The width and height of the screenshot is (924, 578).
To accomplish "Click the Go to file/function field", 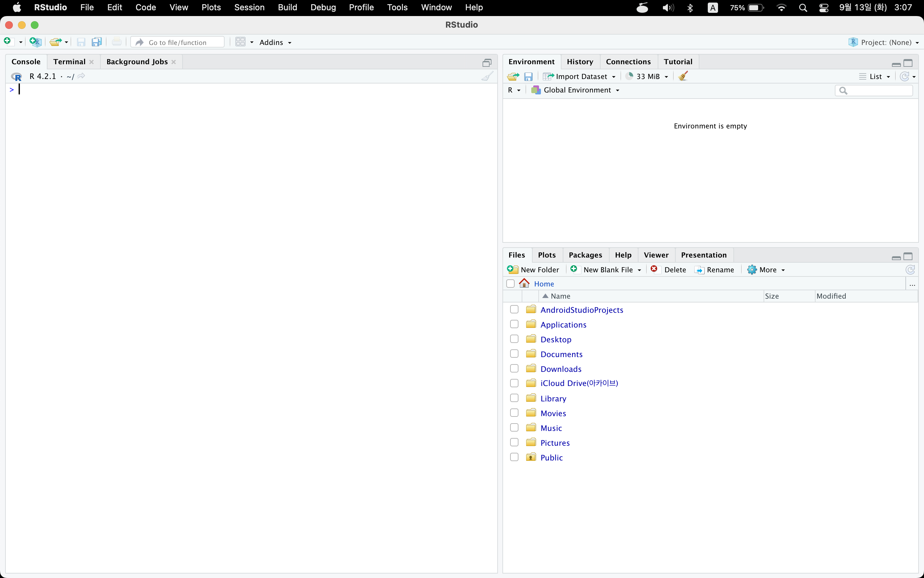I will point(177,42).
